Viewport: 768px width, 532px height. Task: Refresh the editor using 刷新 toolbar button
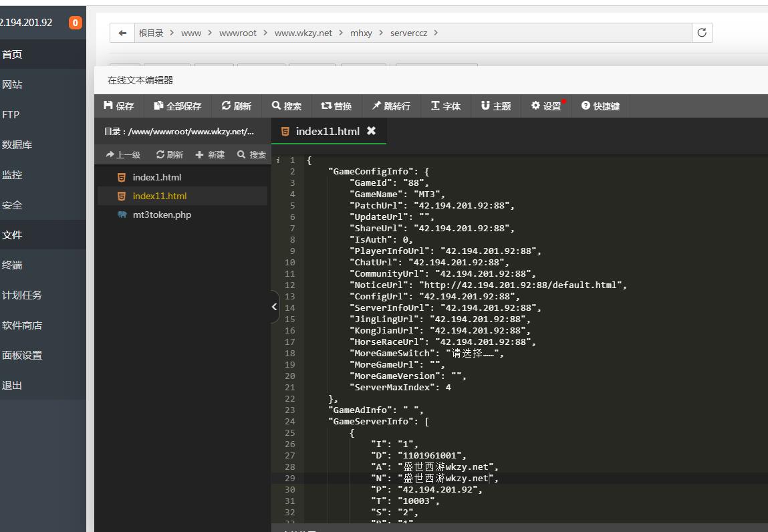point(237,106)
